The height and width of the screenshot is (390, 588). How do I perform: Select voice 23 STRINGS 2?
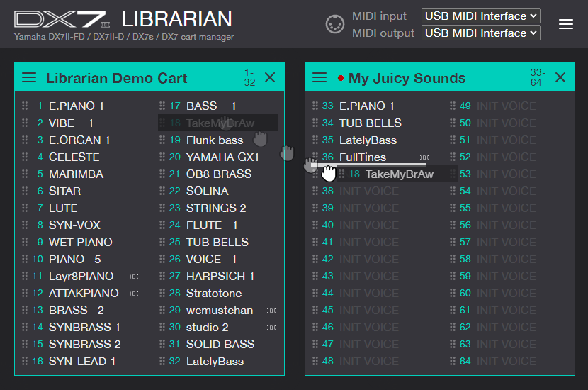[216, 208]
